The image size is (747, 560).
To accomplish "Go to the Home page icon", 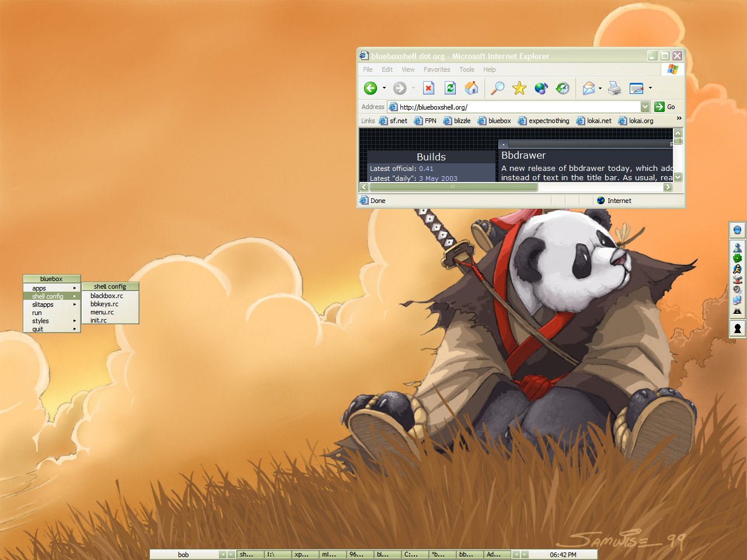I will (472, 88).
